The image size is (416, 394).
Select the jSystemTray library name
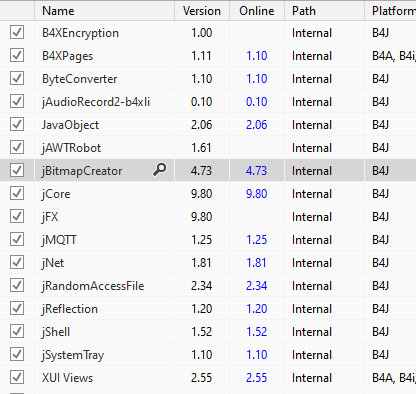click(73, 355)
